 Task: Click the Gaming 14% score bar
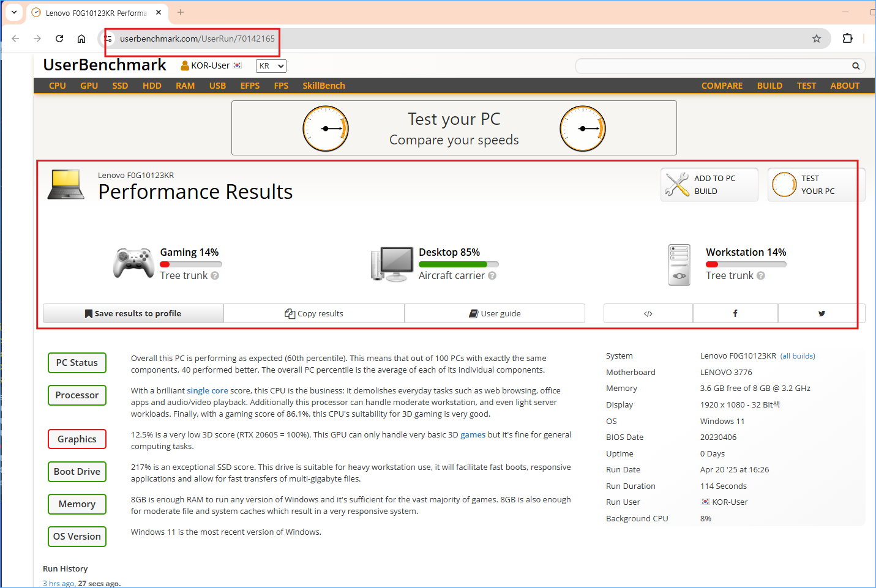[x=191, y=264]
